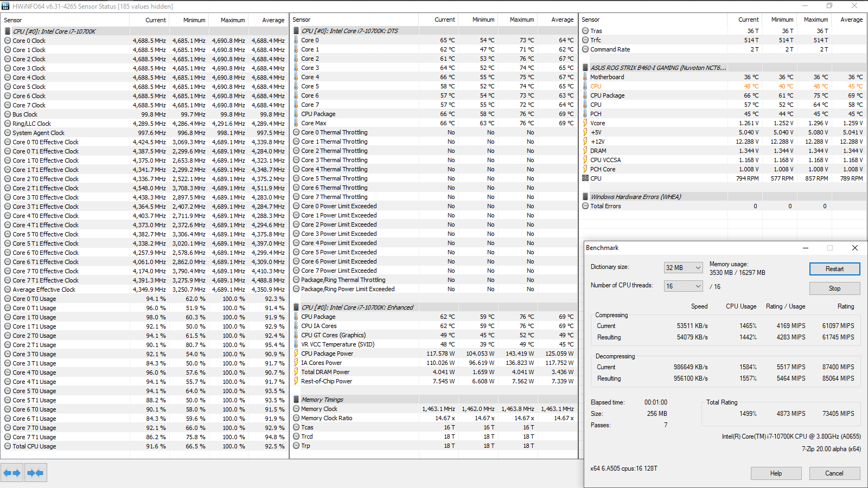
Task: Select VR VCC Temperature (SVID) row
Action: tap(433, 344)
